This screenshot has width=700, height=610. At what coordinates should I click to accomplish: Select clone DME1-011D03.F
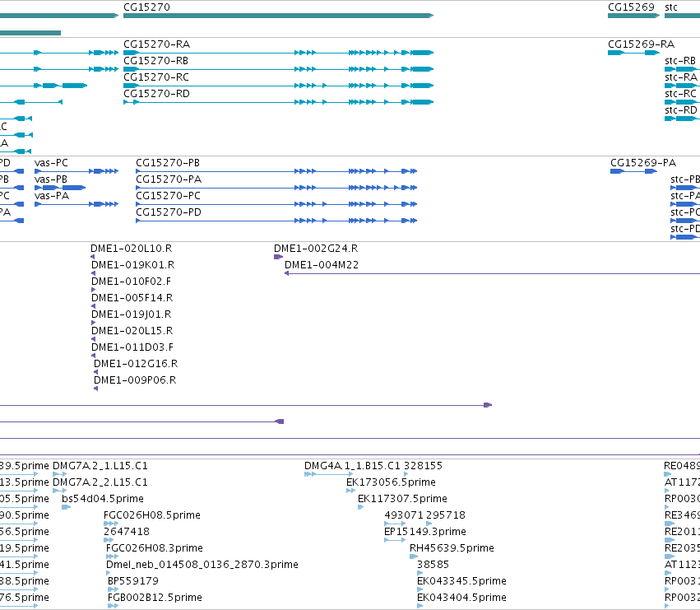[132, 347]
